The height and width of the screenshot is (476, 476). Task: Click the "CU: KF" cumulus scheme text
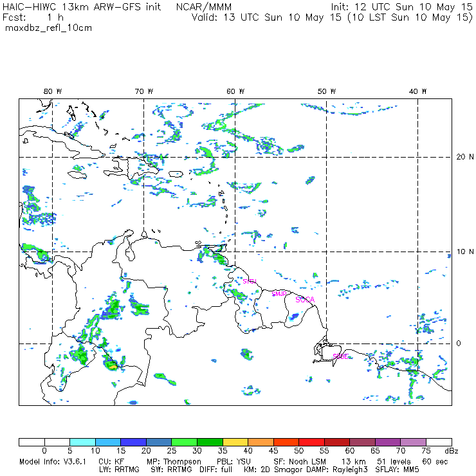pyautogui.click(x=111, y=462)
